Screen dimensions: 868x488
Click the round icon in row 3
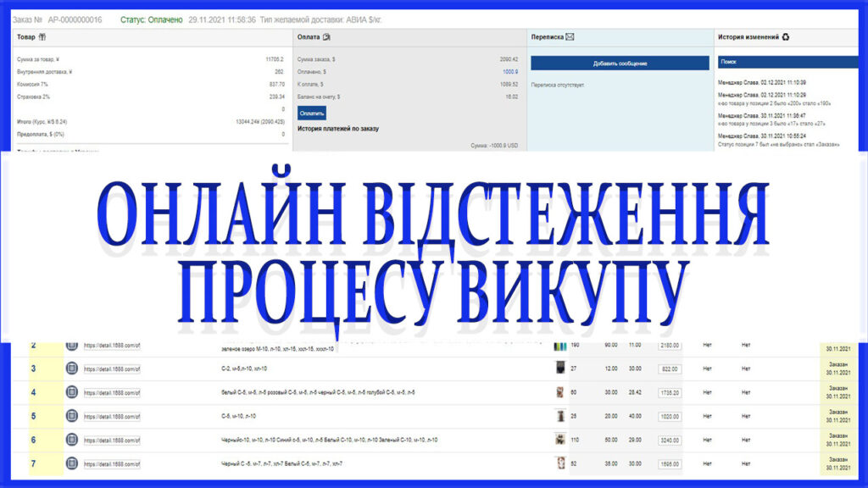click(72, 369)
